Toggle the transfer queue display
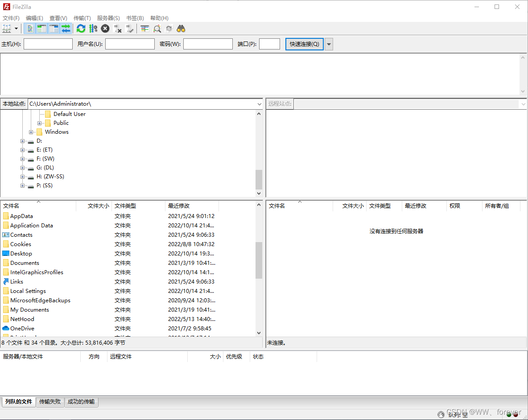The width and height of the screenshot is (528, 420). coord(66,29)
